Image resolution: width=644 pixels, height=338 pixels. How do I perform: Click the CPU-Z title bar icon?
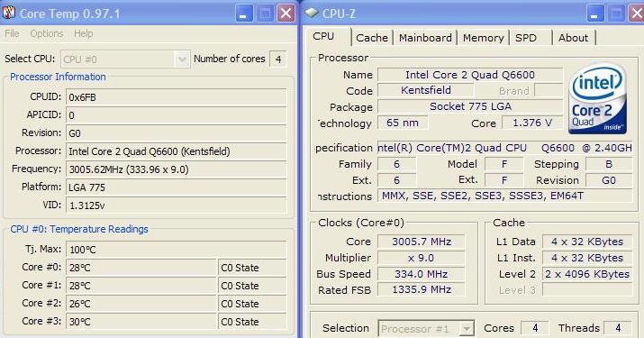coord(312,13)
